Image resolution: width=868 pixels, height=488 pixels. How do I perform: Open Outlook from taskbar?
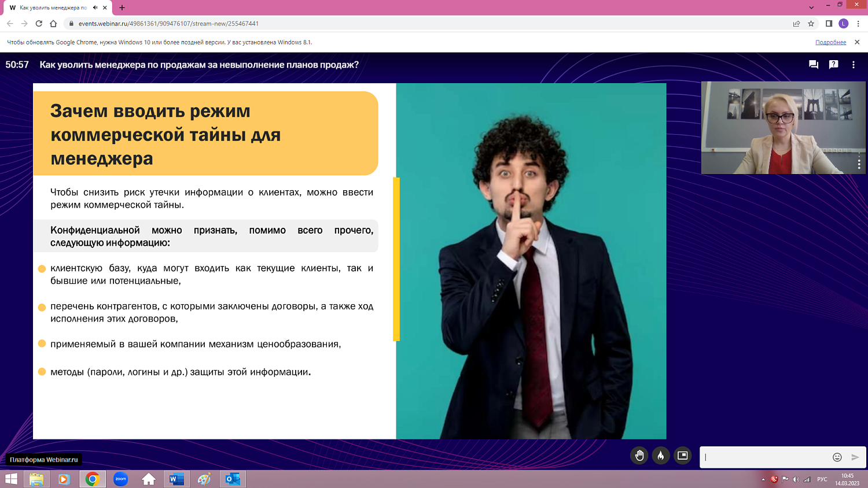point(233,479)
